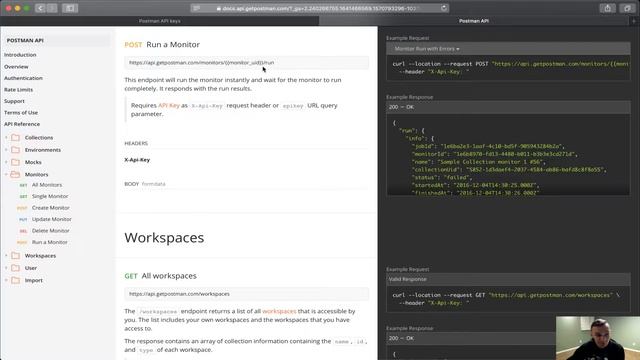Click the open Monitors folder icon
The image size is (640, 360).
(x=16, y=174)
